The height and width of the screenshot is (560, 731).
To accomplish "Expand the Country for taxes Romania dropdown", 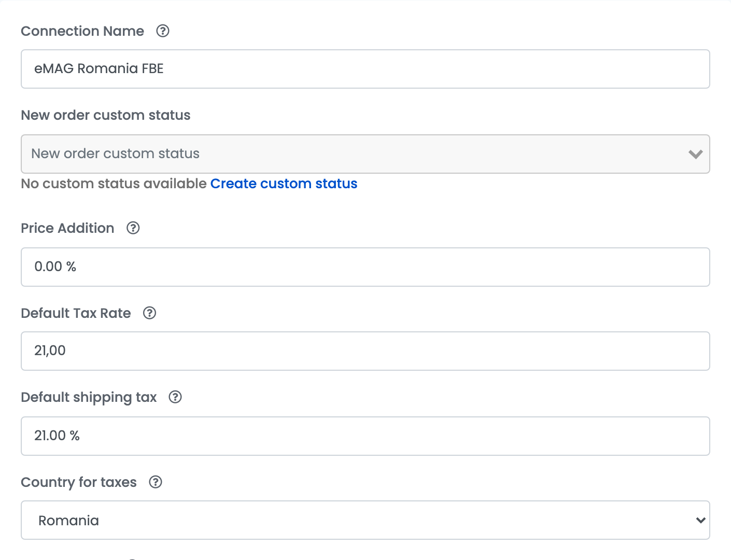I will click(365, 520).
